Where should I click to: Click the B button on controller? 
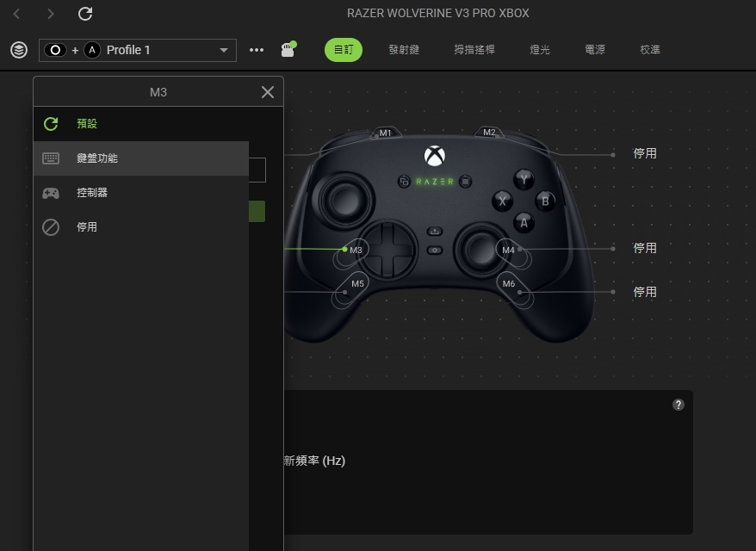coord(545,201)
